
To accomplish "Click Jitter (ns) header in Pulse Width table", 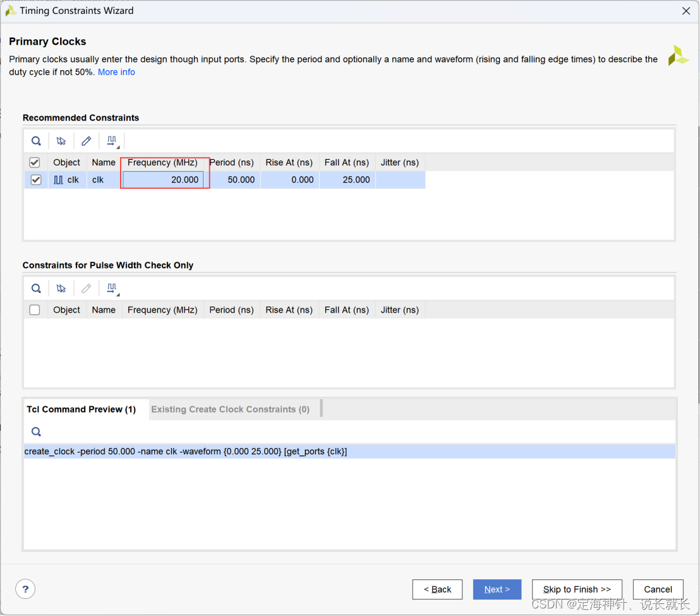I will pyautogui.click(x=399, y=310).
